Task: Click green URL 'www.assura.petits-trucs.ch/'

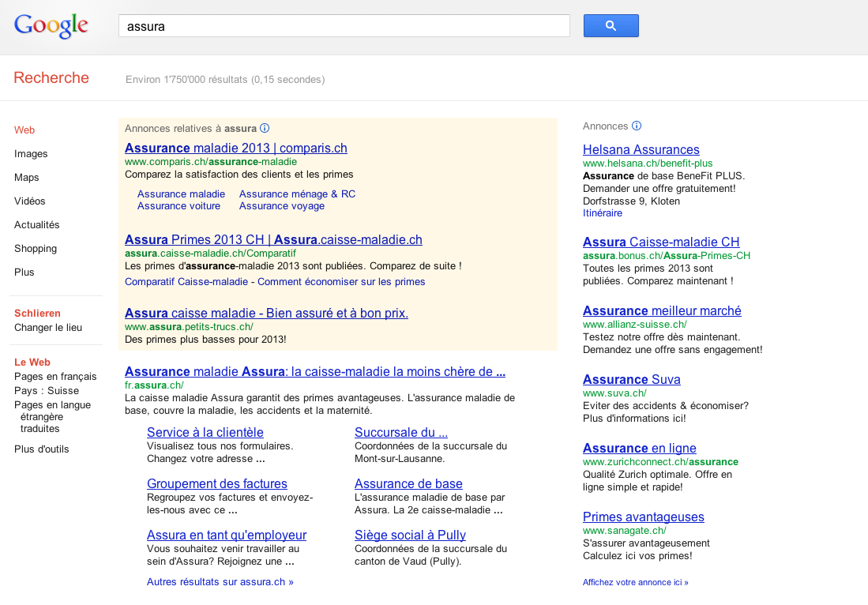Action: point(189,326)
